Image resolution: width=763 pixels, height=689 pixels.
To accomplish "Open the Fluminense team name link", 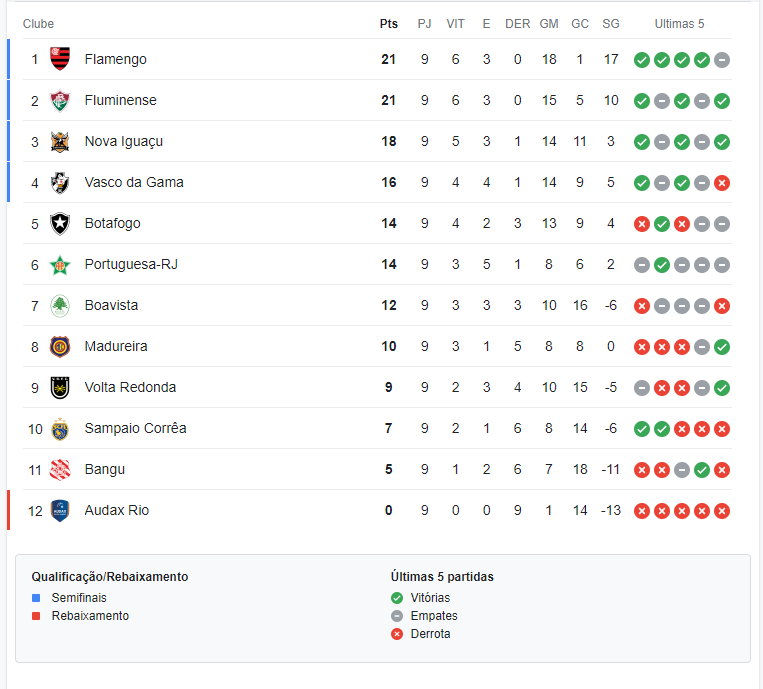I will pos(121,100).
